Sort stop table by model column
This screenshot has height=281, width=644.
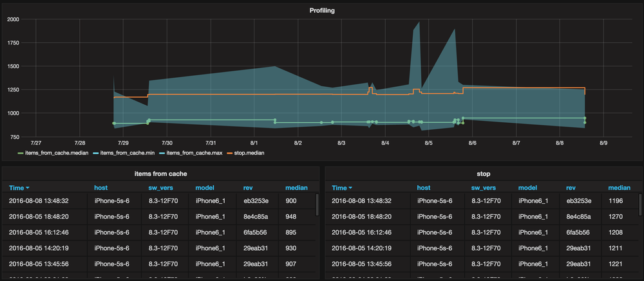coord(528,188)
